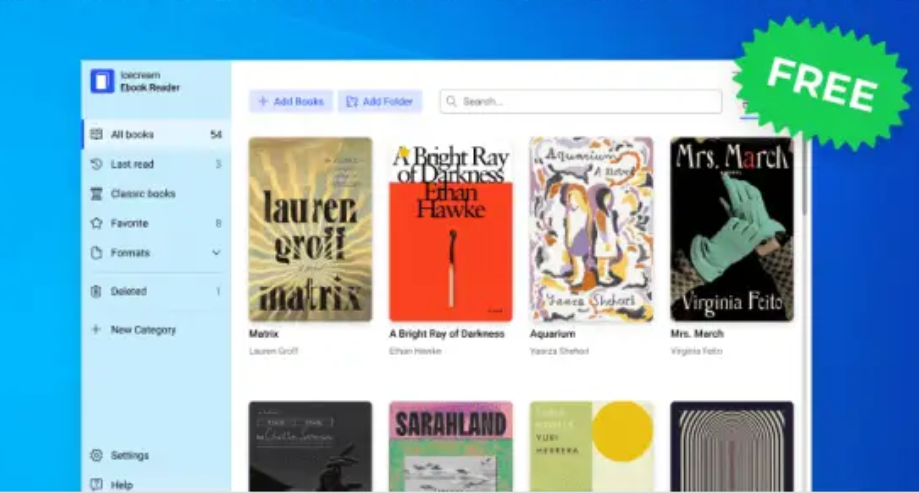
Task: Click the Add Books button
Action: coord(291,101)
